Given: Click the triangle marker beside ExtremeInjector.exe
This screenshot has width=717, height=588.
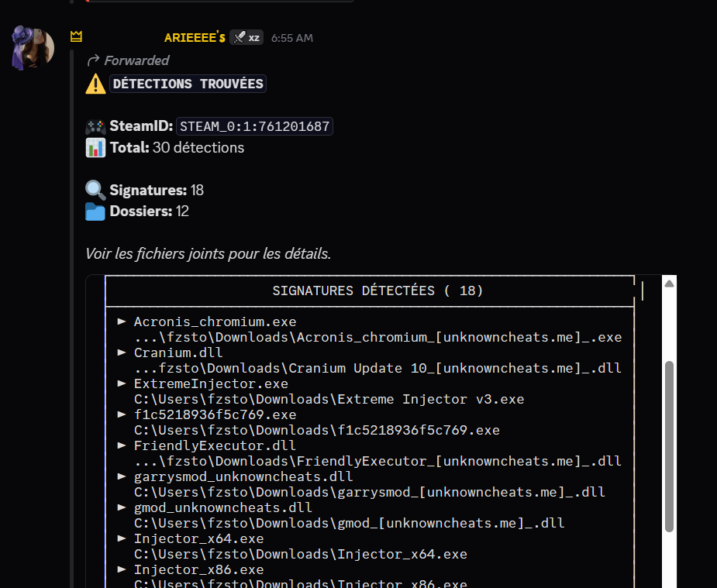Looking at the screenshot, I should (x=122, y=383).
